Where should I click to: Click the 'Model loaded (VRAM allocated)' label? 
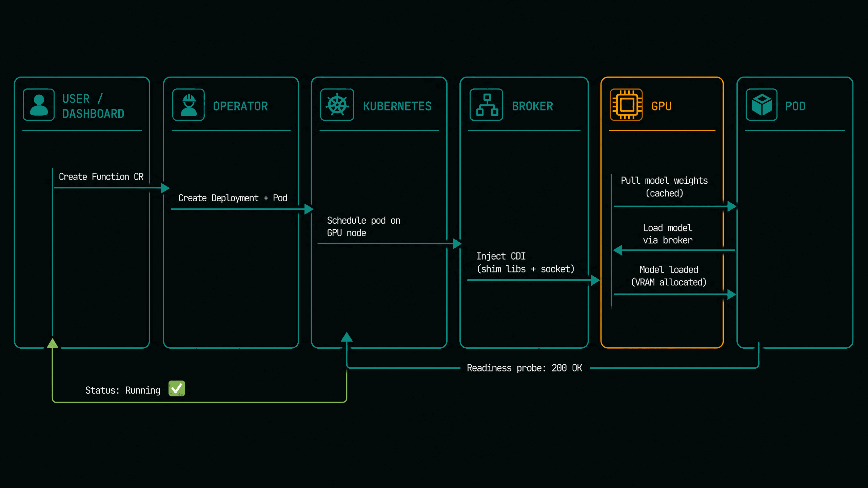(669, 276)
